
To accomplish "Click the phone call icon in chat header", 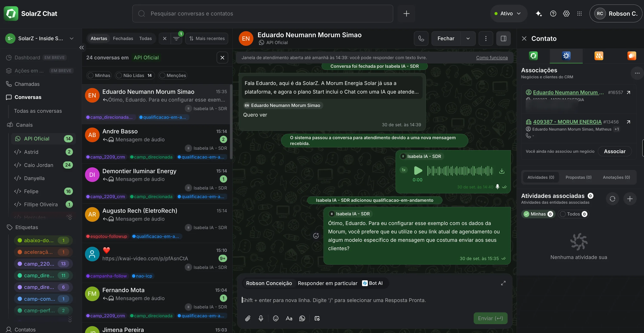I will 421,39.
